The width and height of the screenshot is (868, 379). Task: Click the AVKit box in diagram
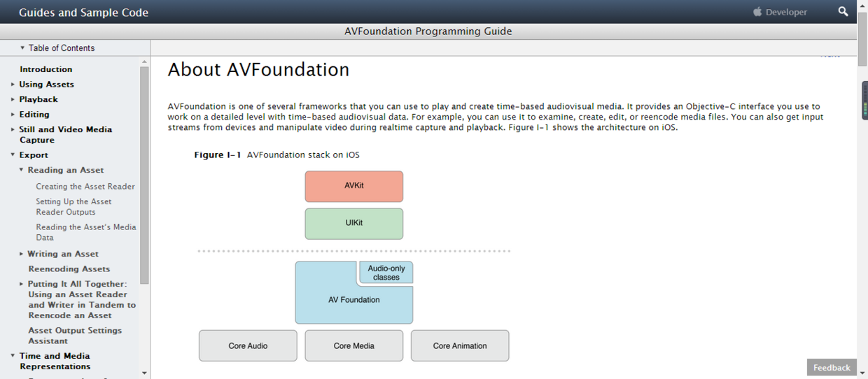click(x=353, y=186)
